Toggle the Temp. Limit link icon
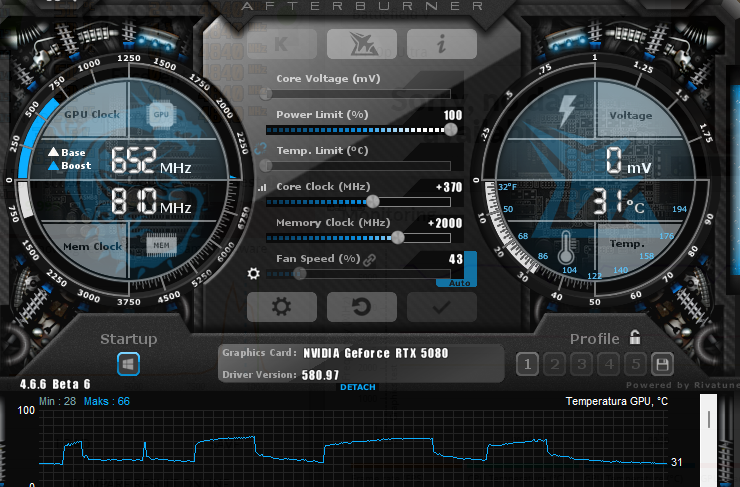This screenshot has height=487, width=740. pyautogui.click(x=261, y=149)
